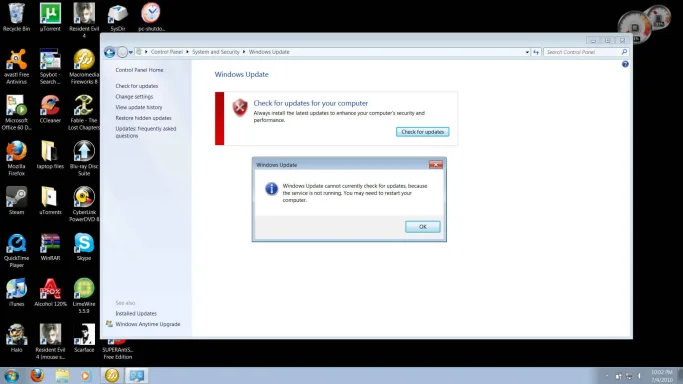Switch to Fireworks taskbar button
683x384 pixels.
tap(112, 375)
